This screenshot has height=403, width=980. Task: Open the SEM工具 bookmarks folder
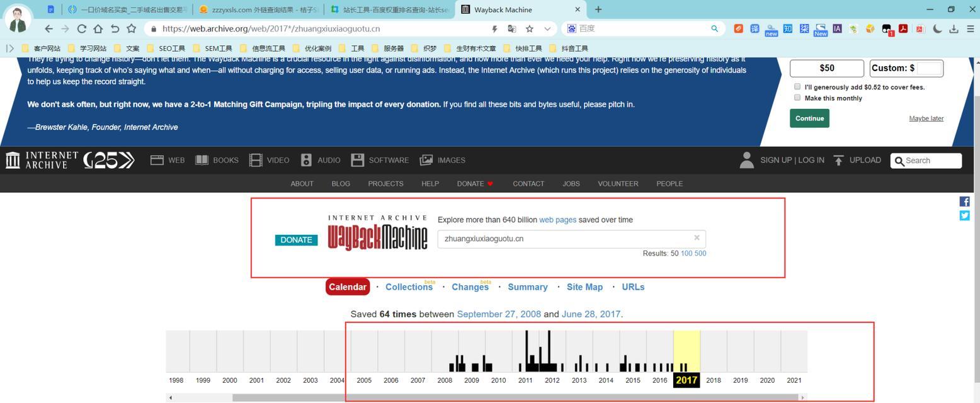[213, 48]
